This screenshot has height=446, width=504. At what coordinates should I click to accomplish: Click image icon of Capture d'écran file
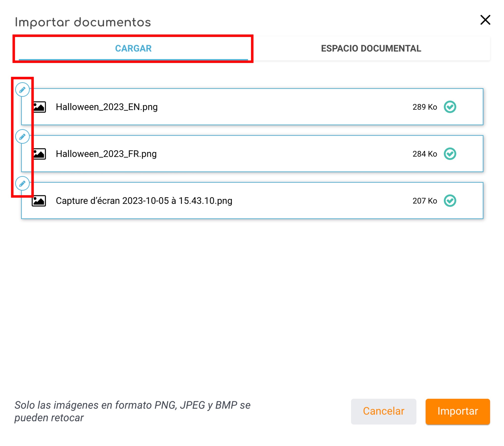[x=39, y=201]
